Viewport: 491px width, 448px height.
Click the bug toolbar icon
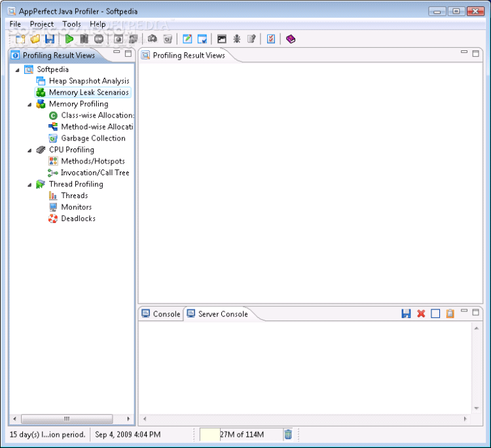tap(237, 39)
